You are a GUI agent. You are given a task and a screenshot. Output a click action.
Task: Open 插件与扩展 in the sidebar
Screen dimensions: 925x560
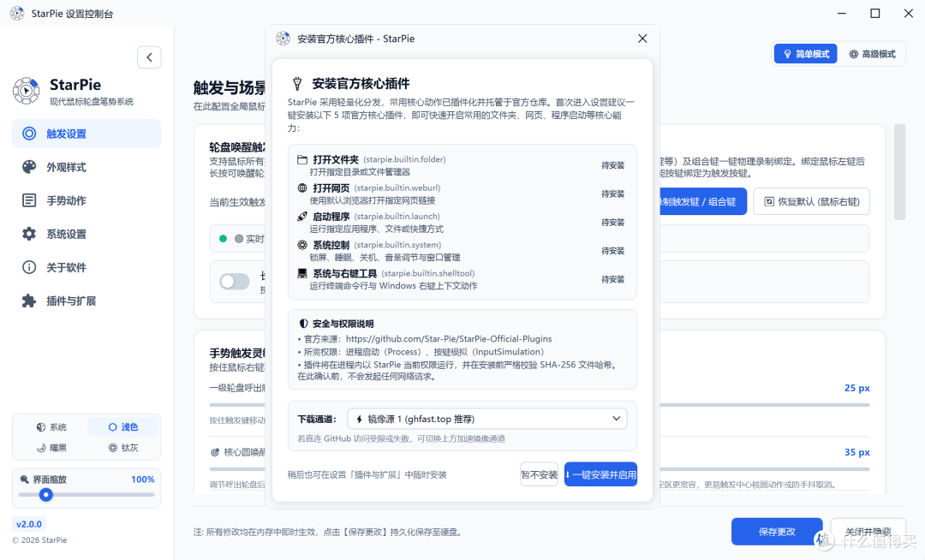[x=87, y=301]
